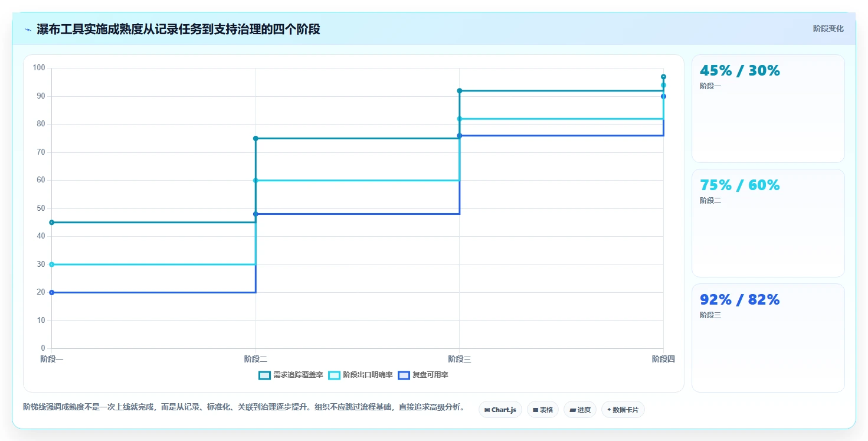The image size is (868, 441).
Task: Click the footer note starting with 阶梯线强调成熟度
Action: click(244, 407)
